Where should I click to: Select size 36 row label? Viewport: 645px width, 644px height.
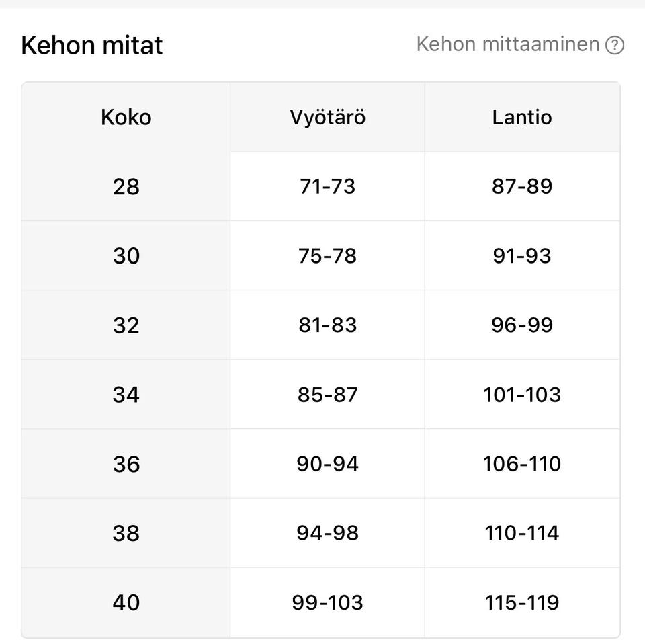[x=126, y=464]
